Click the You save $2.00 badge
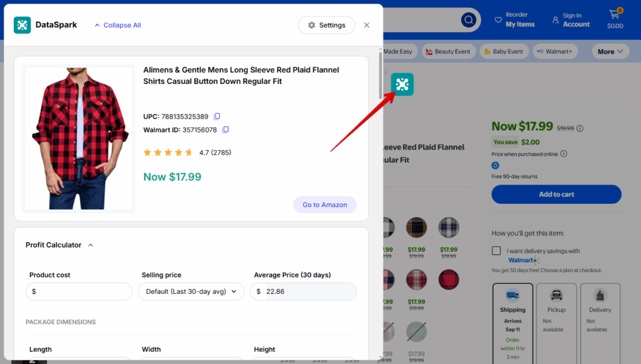 coord(516,142)
